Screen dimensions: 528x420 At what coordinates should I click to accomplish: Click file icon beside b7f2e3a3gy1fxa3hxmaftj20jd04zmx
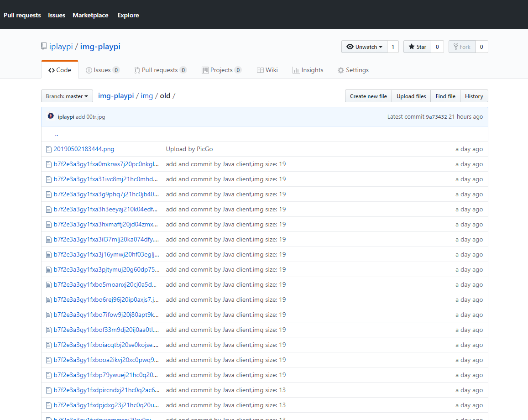[x=49, y=225]
